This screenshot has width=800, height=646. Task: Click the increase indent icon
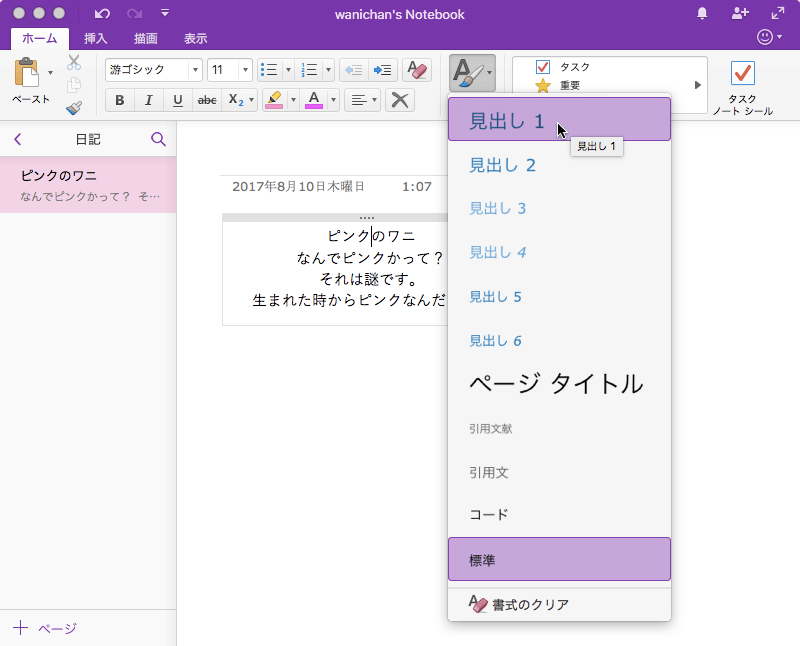(382, 70)
